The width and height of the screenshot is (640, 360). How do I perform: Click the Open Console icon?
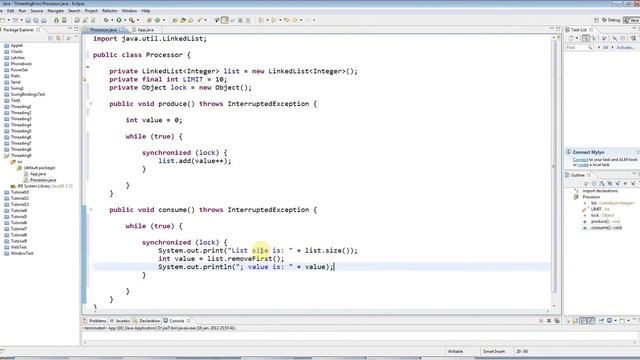622,321
